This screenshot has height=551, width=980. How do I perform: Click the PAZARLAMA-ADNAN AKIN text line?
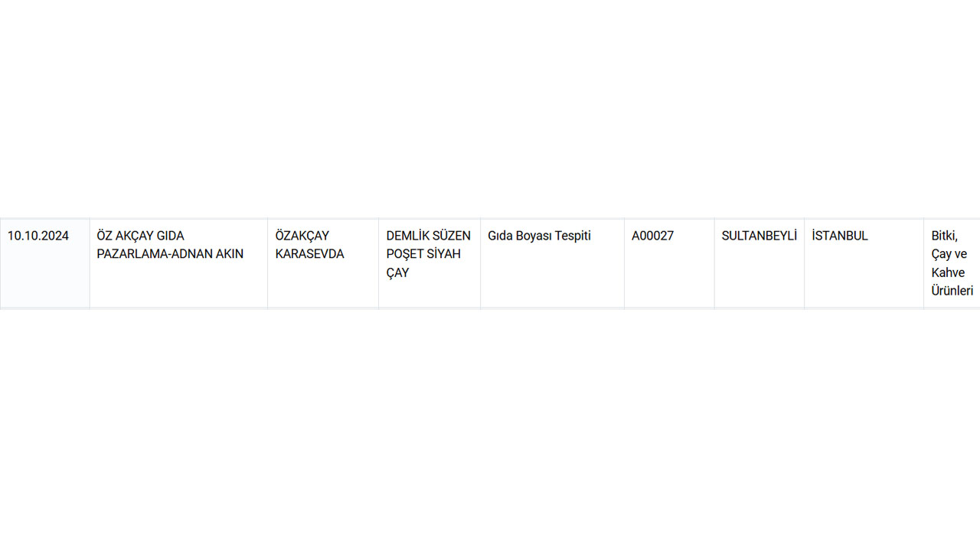click(170, 254)
